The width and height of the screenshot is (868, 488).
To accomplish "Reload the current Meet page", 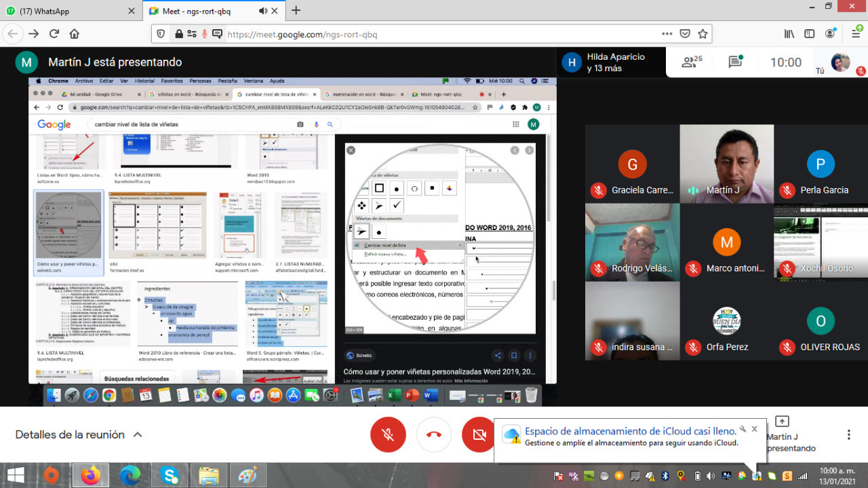I will 54,34.
